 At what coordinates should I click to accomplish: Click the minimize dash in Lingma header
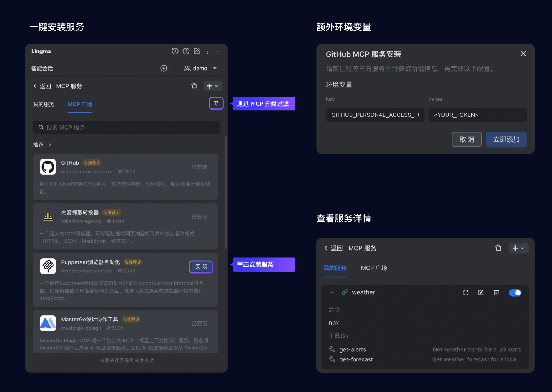coord(218,51)
